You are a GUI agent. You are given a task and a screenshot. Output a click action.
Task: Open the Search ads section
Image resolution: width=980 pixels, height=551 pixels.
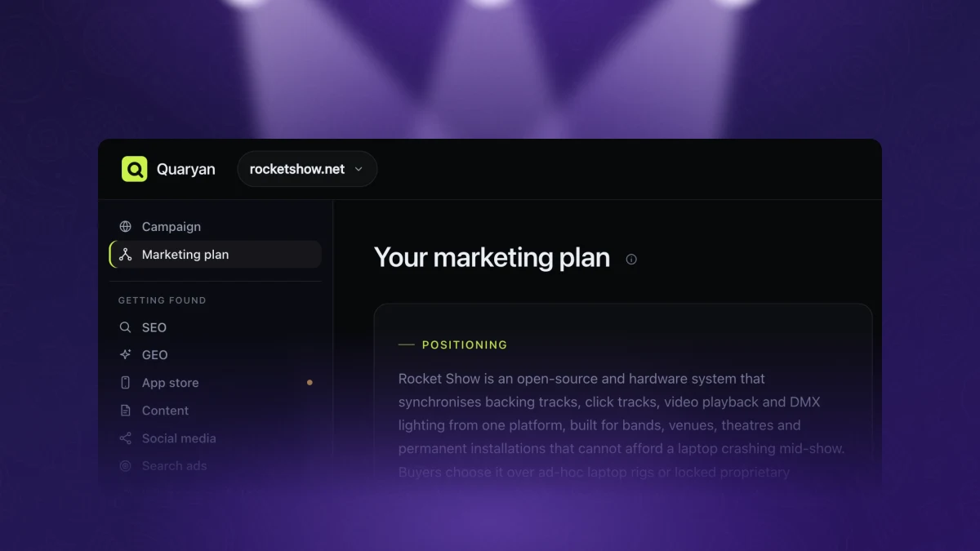216,466
